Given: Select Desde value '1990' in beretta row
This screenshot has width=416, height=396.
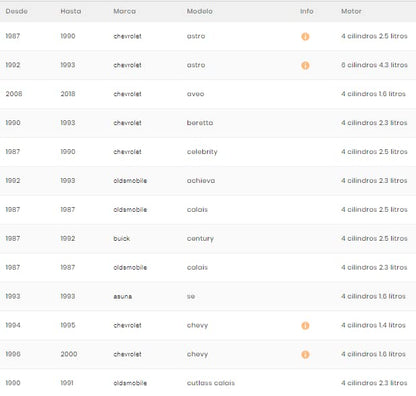Looking at the screenshot, I should click(13, 123).
